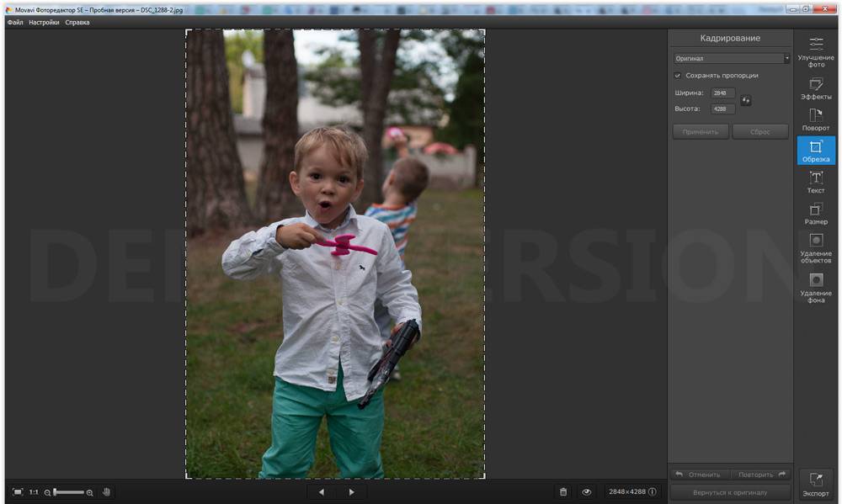Toggle the eye preview original icon
Viewport: 842px width, 504px height.
click(587, 492)
